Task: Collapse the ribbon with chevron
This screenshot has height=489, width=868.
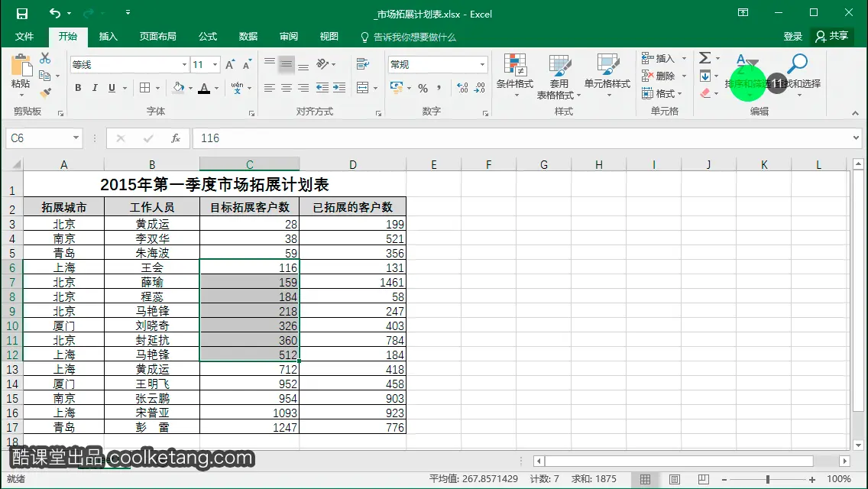Action: [x=855, y=113]
